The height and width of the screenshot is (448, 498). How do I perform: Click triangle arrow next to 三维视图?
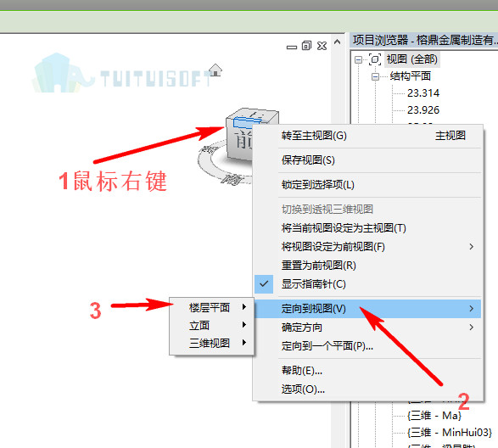point(244,343)
